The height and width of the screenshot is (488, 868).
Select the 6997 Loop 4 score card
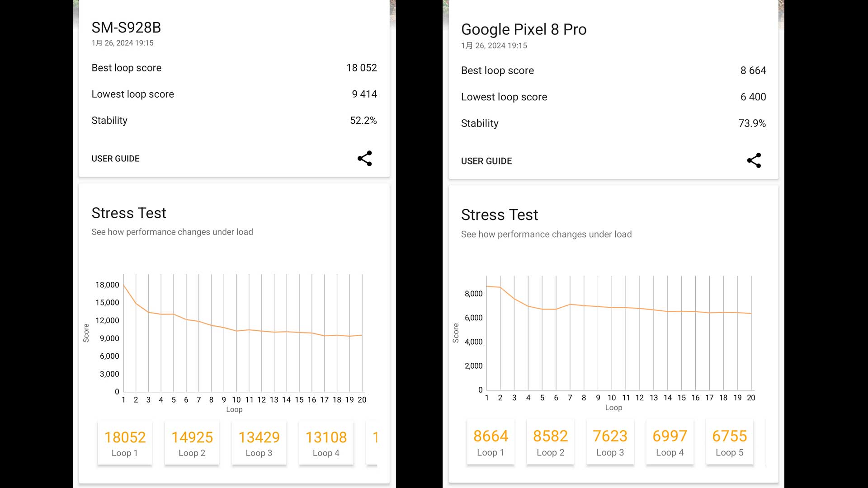click(670, 442)
